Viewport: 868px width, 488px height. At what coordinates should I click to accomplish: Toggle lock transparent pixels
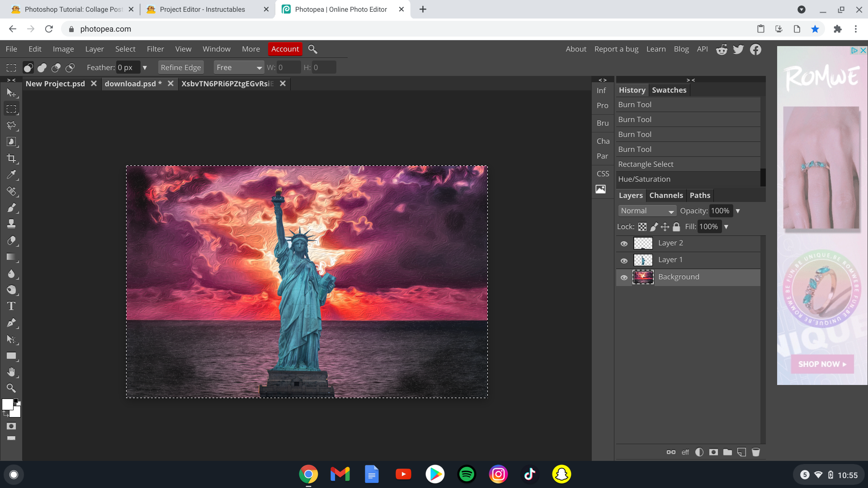coord(642,227)
